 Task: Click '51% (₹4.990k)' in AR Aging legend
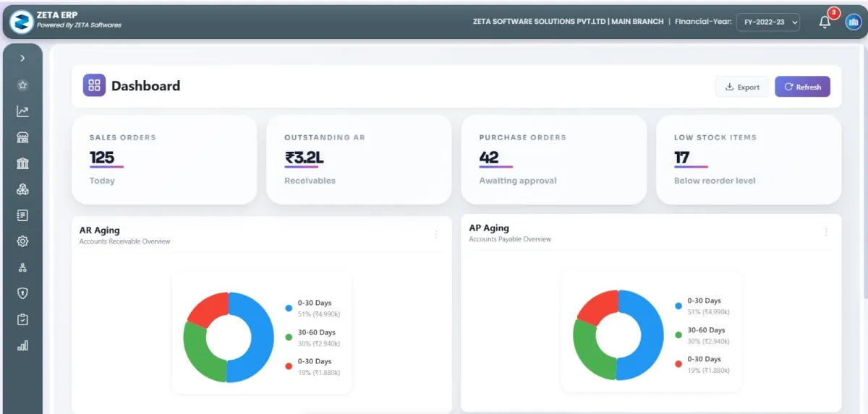point(319,314)
